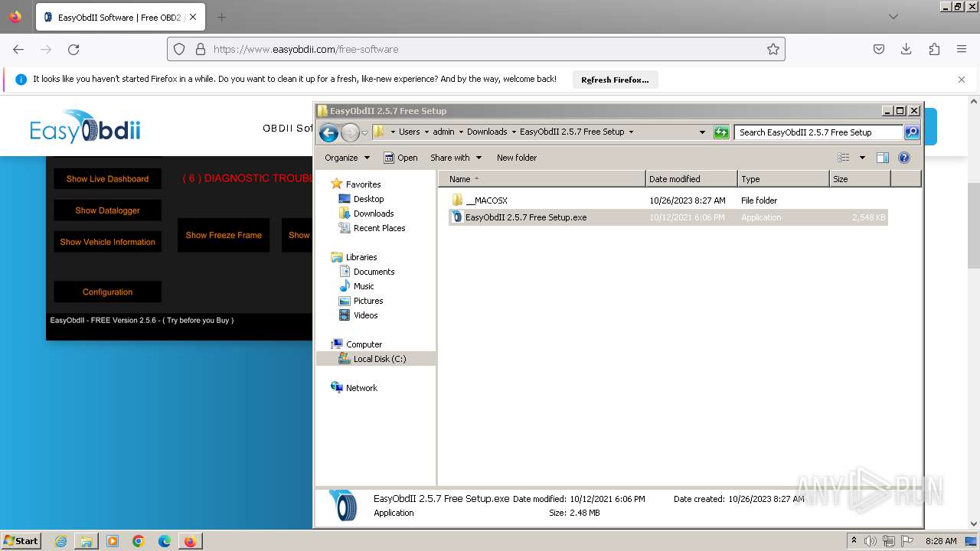980x551 pixels.
Task: Click the File Explorer taskbar icon
Action: click(x=87, y=541)
